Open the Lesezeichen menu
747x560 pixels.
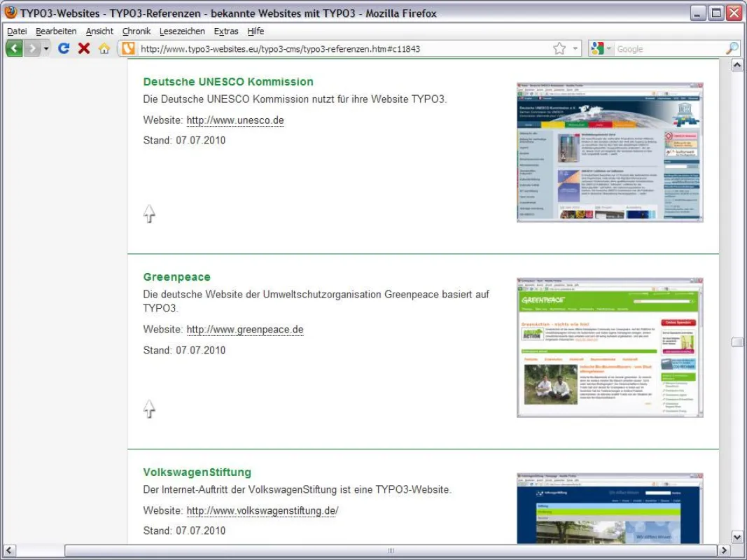pos(182,31)
